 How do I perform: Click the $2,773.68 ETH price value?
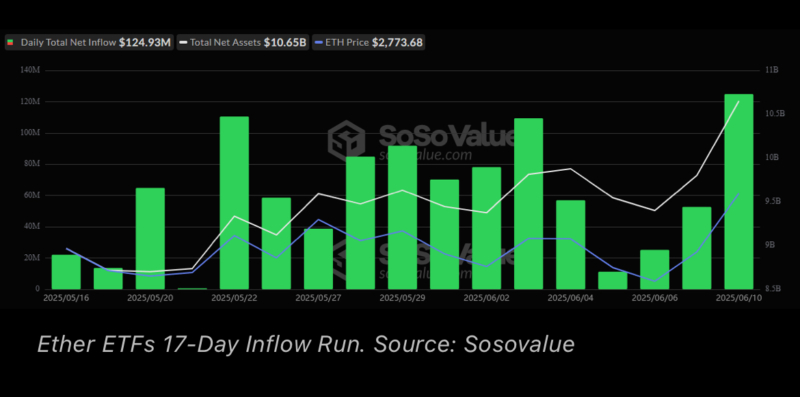[397, 42]
